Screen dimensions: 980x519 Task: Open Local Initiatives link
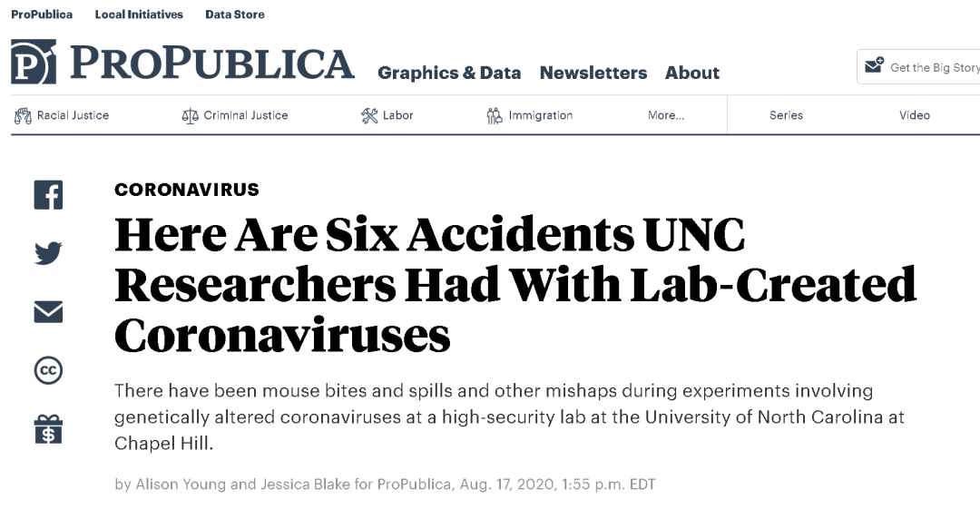[x=139, y=15]
